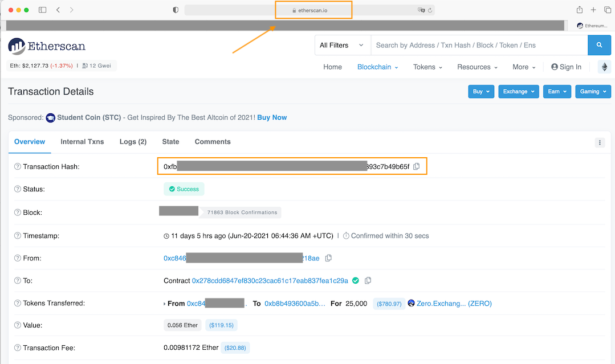Click the Ethereum network diamond icon
This screenshot has width=615, height=364.
click(x=604, y=67)
